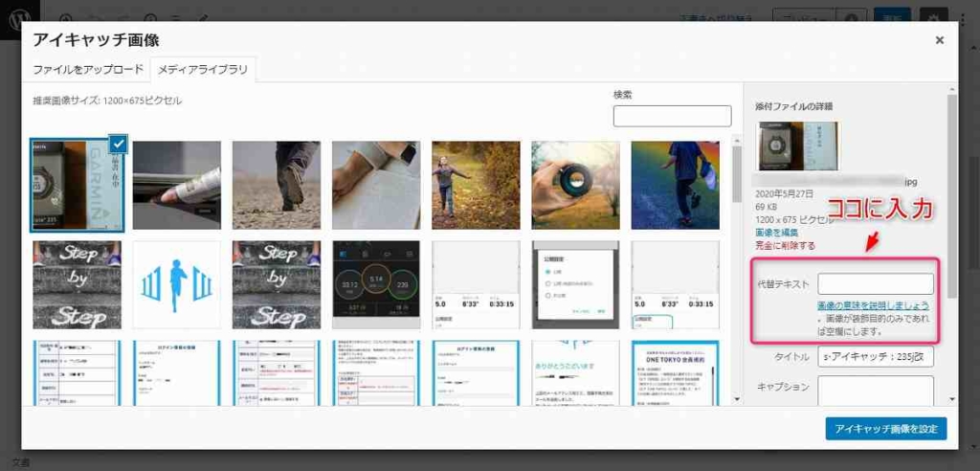
Task: Click the attachment preview image in details panel
Action: pos(797,146)
